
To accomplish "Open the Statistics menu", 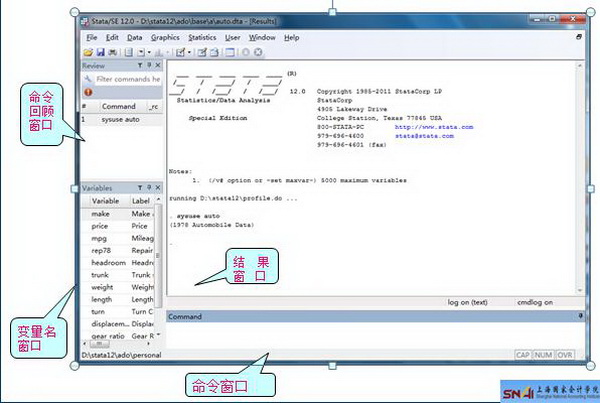I will 201,37.
